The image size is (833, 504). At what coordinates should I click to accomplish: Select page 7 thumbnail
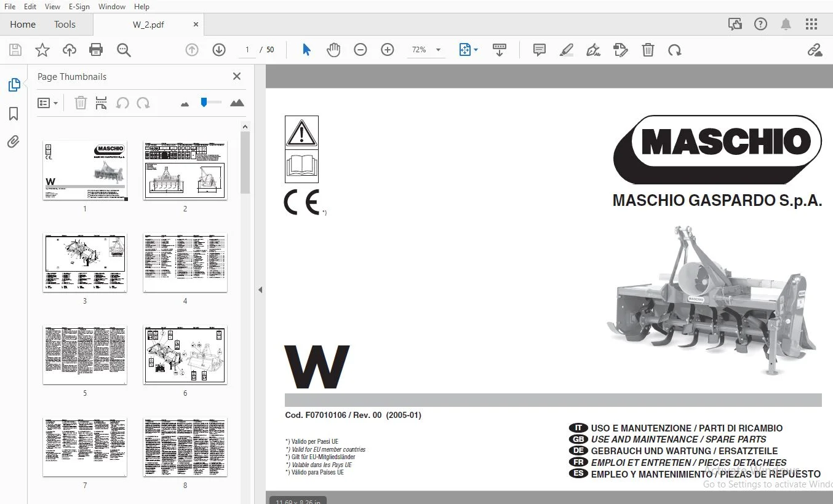pos(85,447)
